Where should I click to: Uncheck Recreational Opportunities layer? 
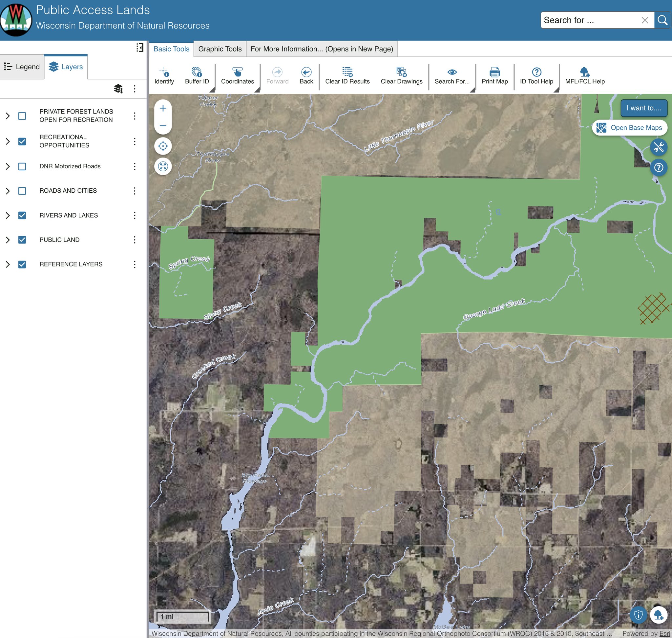coord(22,141)
